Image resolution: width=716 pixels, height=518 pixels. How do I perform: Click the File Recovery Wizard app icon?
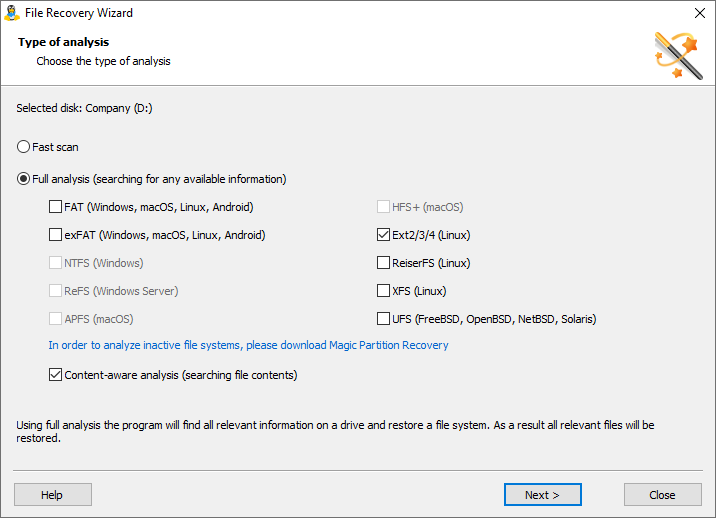point(12,13)
